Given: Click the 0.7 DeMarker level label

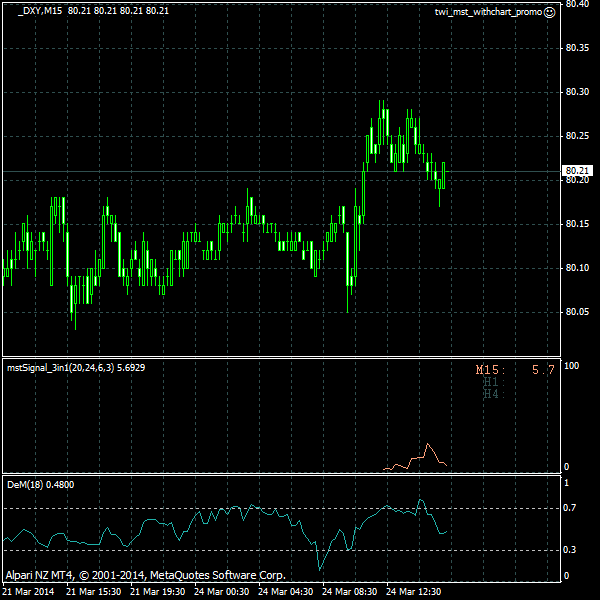Looking at the screenshot, I should 569,508.
